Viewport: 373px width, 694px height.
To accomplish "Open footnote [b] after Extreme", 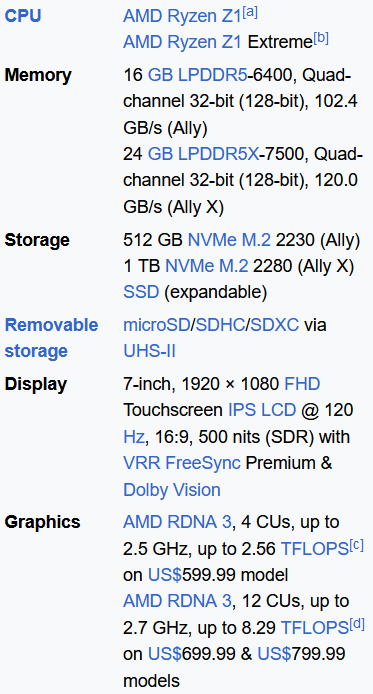I will tap(321, 39).
